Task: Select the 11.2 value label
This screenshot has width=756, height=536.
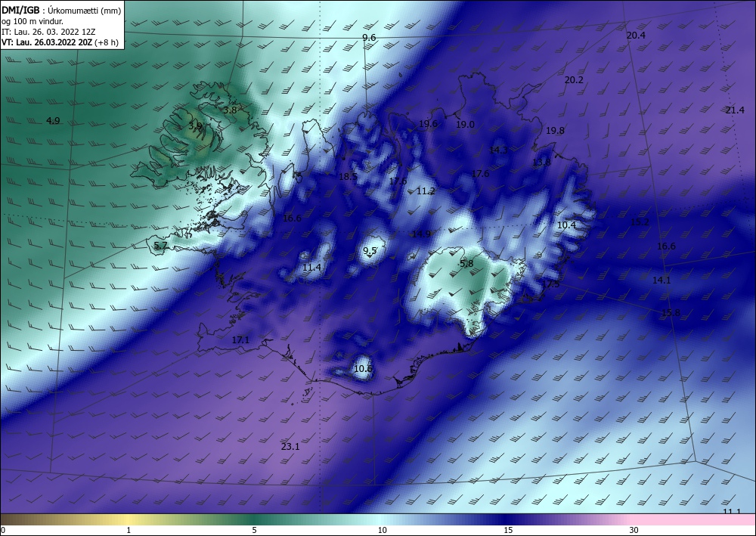Action: pyautogui.click(x=426, y=191)
